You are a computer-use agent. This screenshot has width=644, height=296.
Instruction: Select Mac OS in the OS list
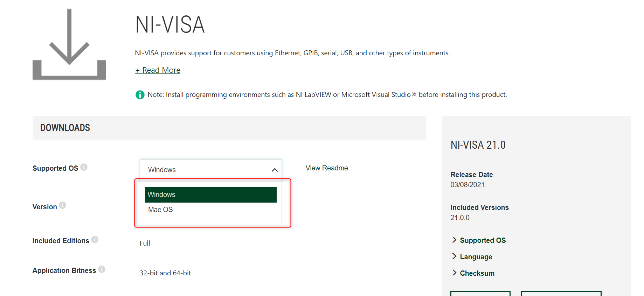tap(211, 210)
